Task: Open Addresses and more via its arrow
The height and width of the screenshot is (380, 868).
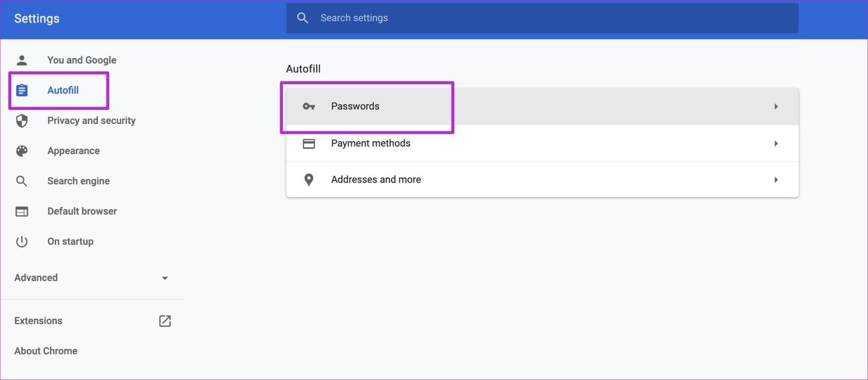Action: click(776, 180)
